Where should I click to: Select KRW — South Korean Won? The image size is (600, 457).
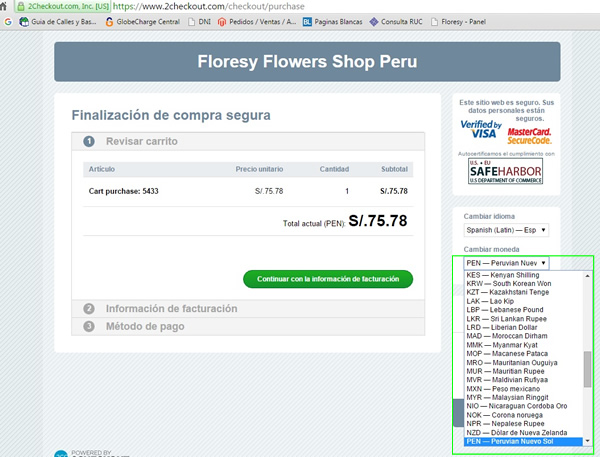523,284
